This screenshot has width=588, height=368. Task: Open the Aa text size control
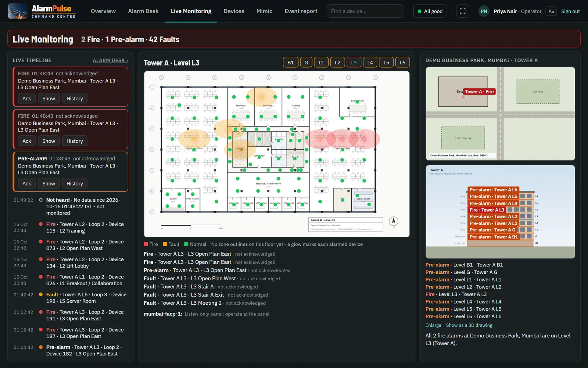coord(551,11)
